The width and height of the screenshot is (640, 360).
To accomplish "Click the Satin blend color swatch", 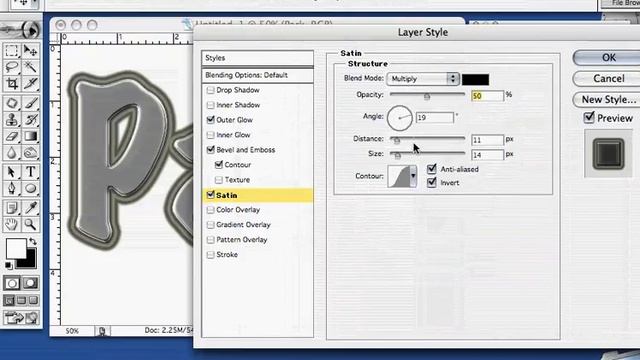I will [476, 80].
